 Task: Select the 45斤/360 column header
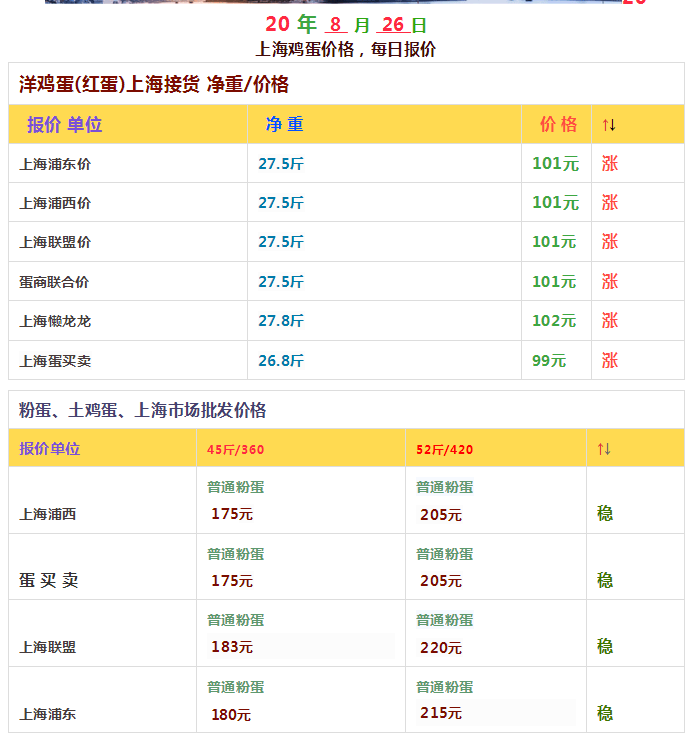pos(236,450)
